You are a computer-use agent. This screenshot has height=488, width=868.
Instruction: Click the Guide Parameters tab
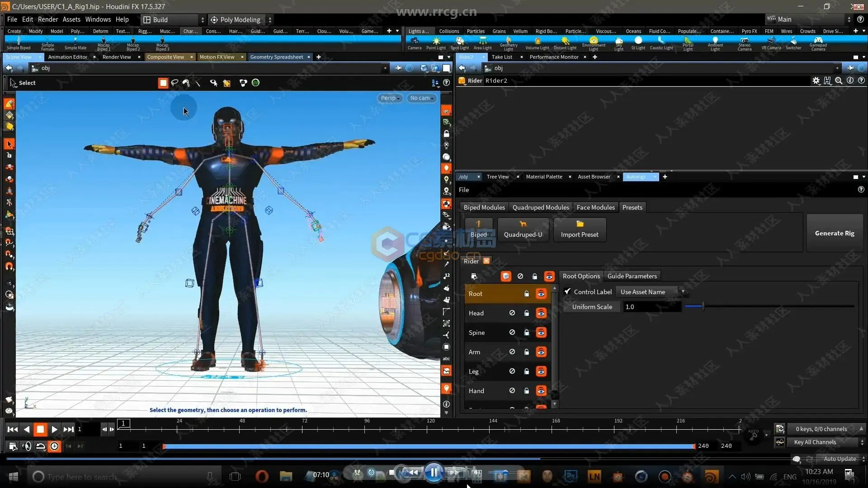pos(632,276)
